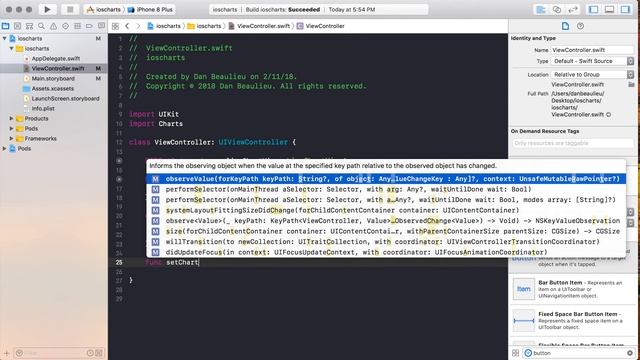Open the Report navigator
The image size is (640, 360).
(x=101, y=26)
